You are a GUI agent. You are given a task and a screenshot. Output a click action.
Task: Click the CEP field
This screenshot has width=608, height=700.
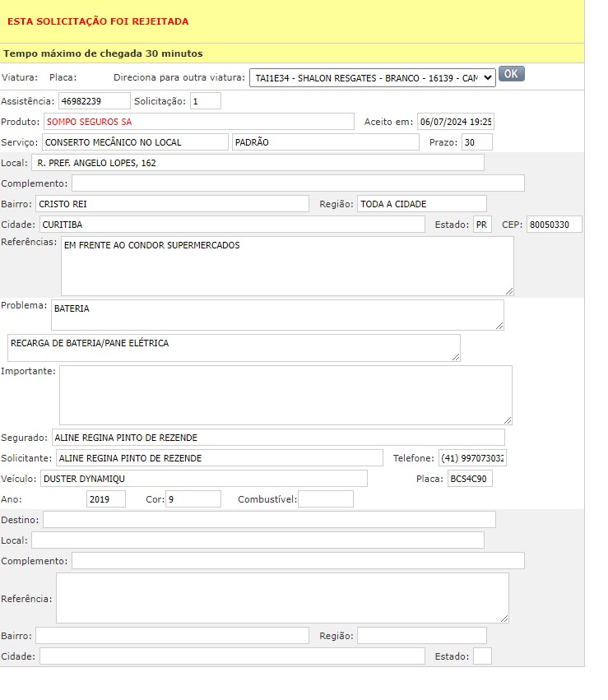pos(554,225)
